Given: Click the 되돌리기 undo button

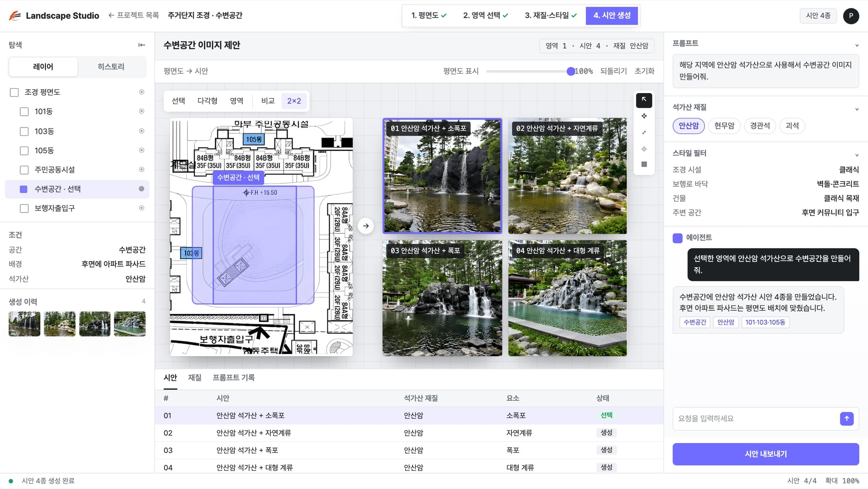Looking at the screenshot, I should click(613, 71).
